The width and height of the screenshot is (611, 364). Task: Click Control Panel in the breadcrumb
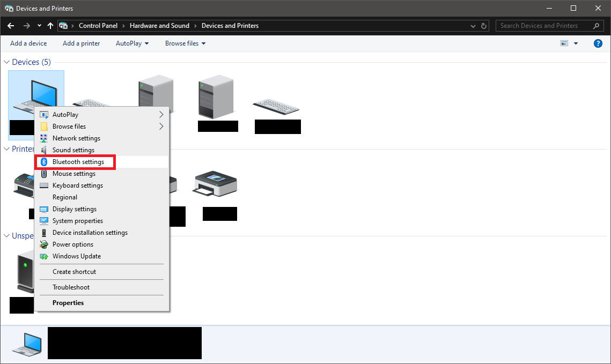point(98,26)
